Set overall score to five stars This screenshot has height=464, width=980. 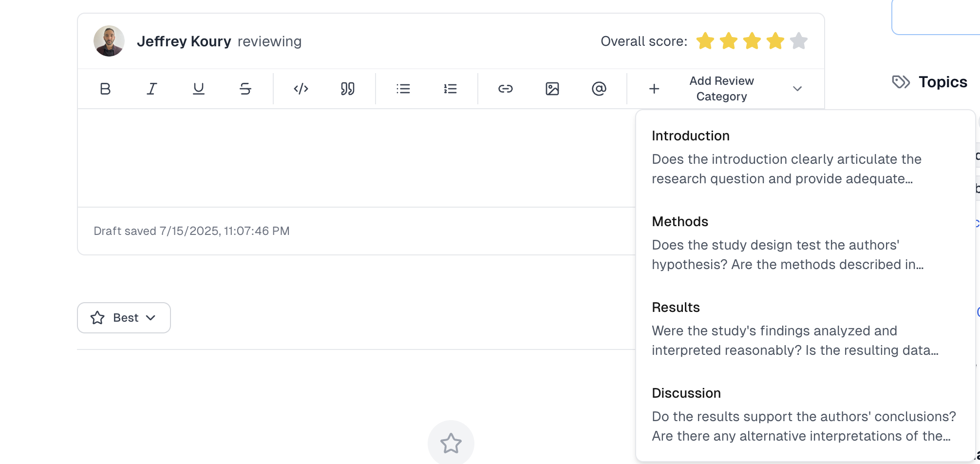click(x=798, y=41)
